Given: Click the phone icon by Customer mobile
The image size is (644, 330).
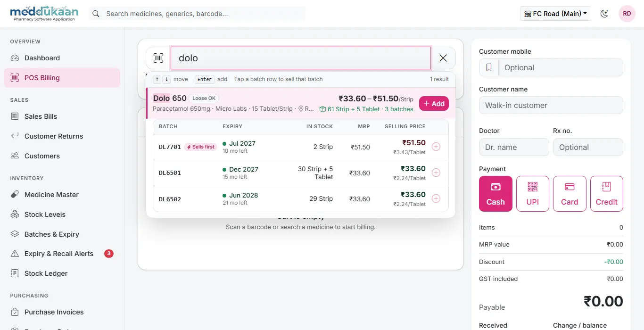Looking at the screenshot, I should coord(489,67).
